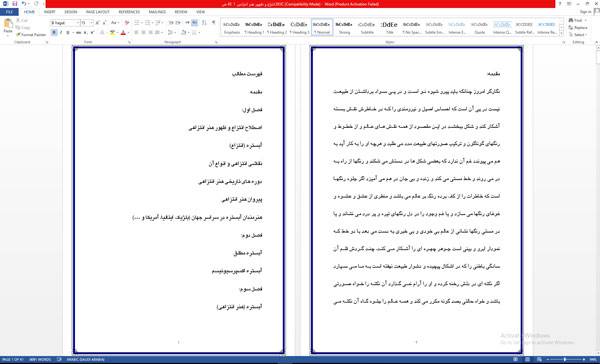Apply the red font color
This screenshot has height=364, width=600.
coord(123,33)
